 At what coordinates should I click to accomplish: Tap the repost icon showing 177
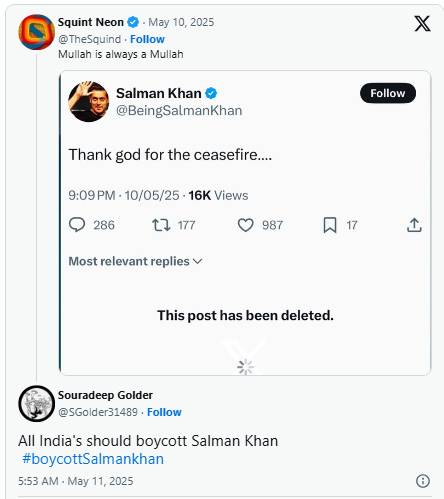(x=161, y=225)
